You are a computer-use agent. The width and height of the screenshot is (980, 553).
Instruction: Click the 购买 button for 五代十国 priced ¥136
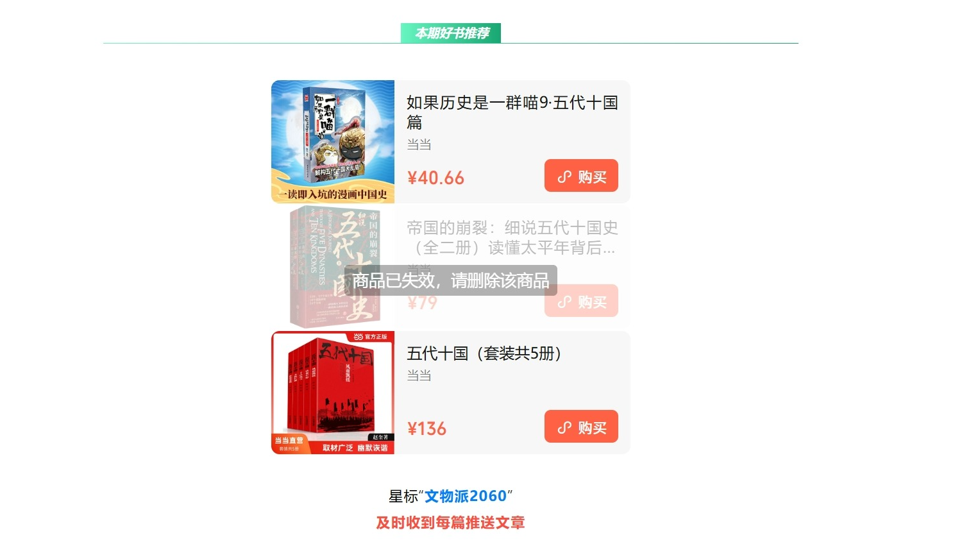tap(581, 427)
